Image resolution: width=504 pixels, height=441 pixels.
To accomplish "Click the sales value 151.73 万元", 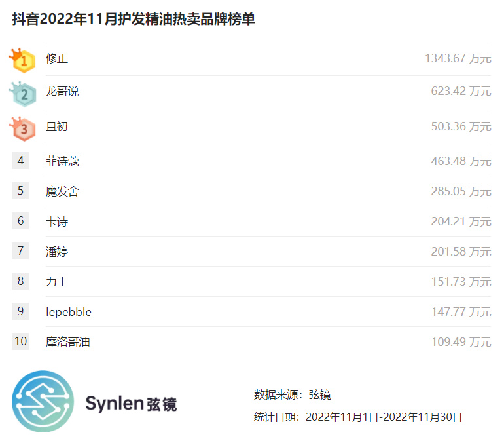I will click(x=461, y=282).
